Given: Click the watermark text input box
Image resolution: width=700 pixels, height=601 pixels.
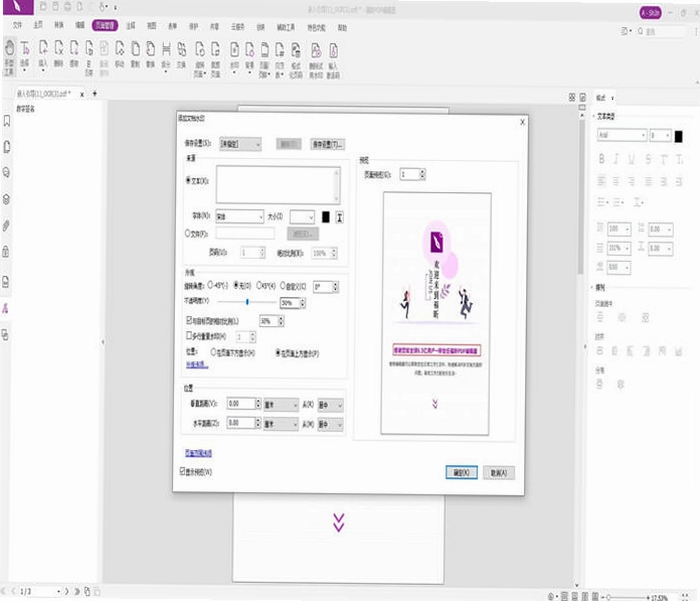Looking at the screenshot, I should 277,184.
